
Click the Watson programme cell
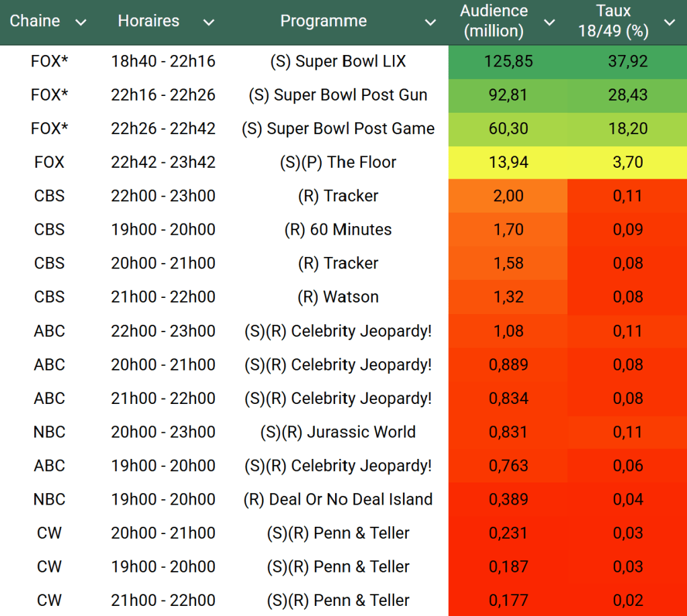point(338,297)
